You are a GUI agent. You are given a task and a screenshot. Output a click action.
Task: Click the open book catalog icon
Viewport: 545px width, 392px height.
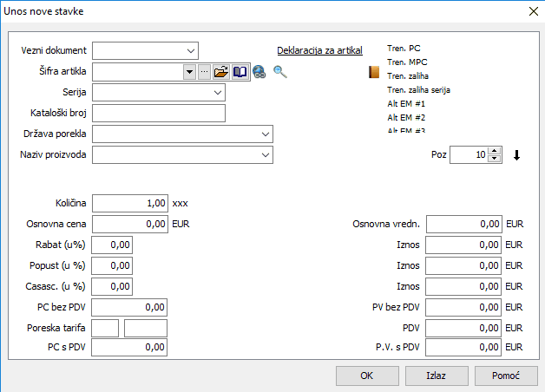click(x=240, y=72)
